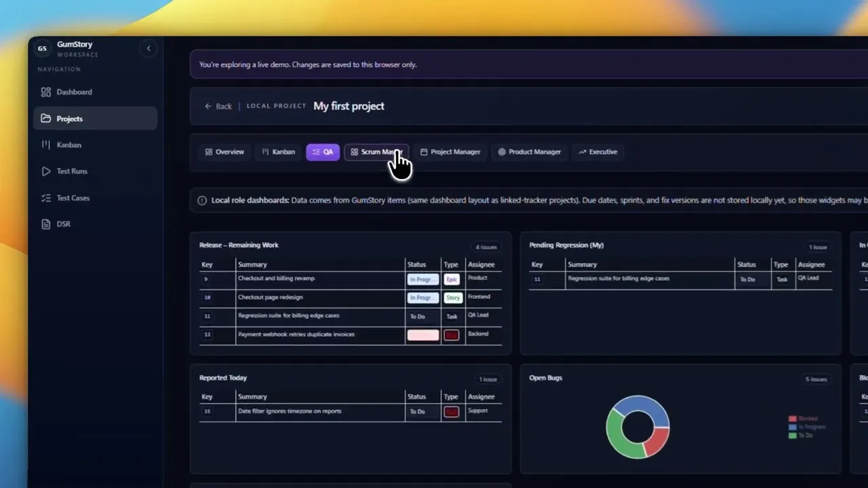Open the Project Manager tab
This screenshot has width=868, height=488.
[x=450, y=152]
